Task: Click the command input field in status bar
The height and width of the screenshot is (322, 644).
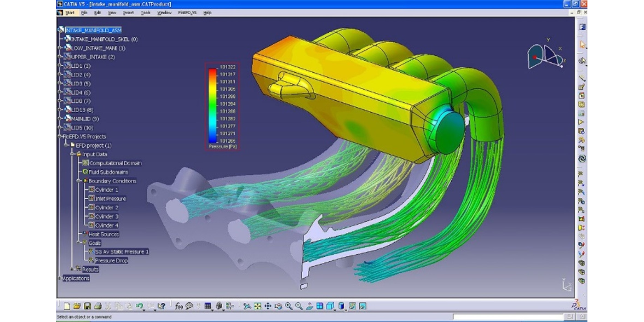Action: pyautogui.click(x=508, y=316)
